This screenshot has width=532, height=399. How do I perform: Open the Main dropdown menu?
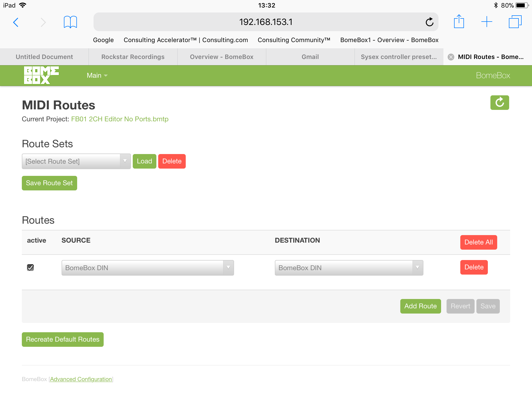(97, 75)
